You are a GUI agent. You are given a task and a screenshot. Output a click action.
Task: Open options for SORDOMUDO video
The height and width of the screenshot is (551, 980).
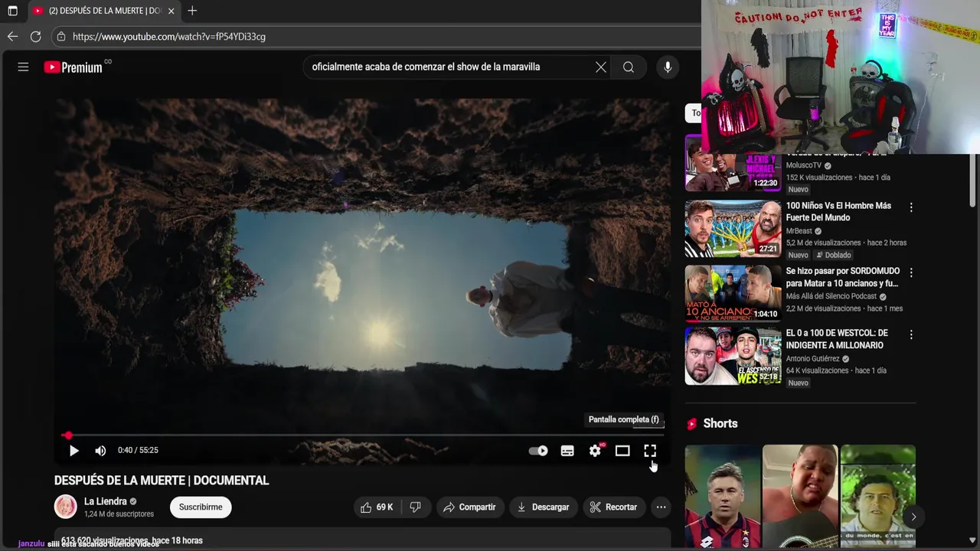pos(911,272)
